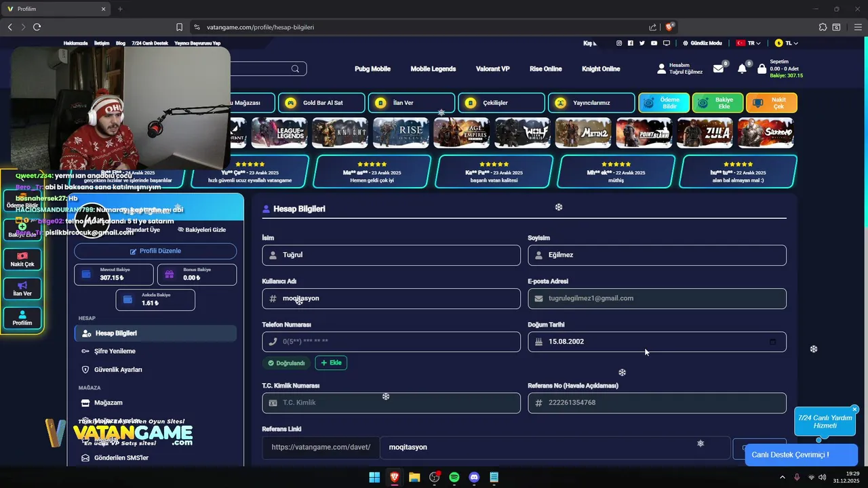Open the Sepetim shopping cart
The width and height of the screenshot is (868, 488).
780,68
